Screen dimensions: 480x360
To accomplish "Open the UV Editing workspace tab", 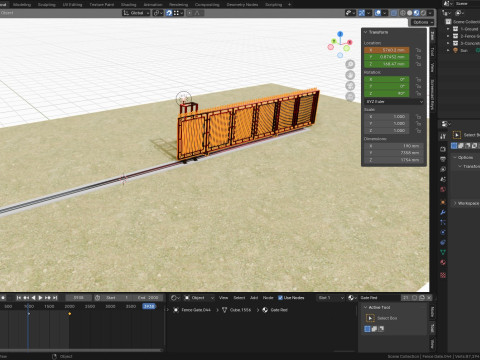I will click(x=72, y=5).
